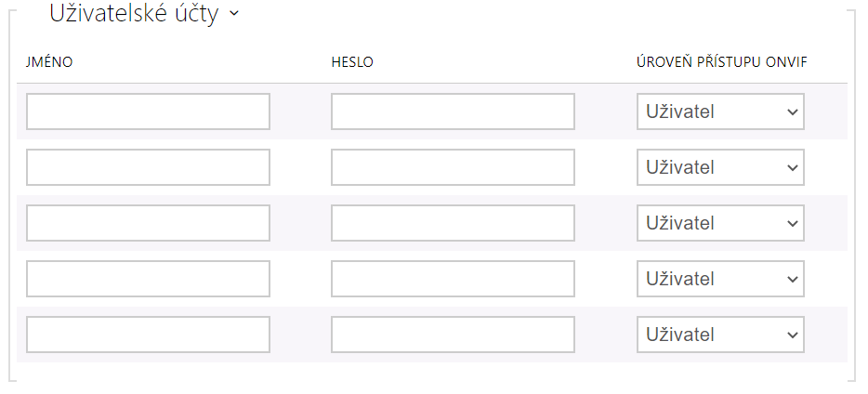Click the third row Jméno field
The width and height of the screenshot is (868, 394).
tap(148, 223)
